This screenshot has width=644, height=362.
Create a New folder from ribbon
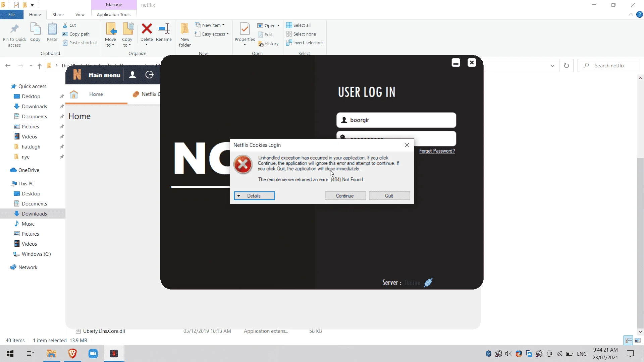tap(185, 35)
